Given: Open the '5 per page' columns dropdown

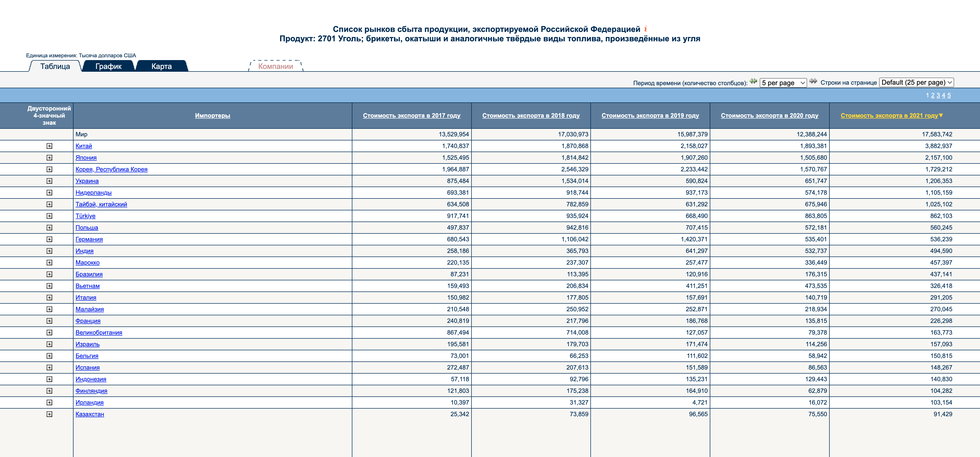Looking at the screenshot, I should click(783, 83).
